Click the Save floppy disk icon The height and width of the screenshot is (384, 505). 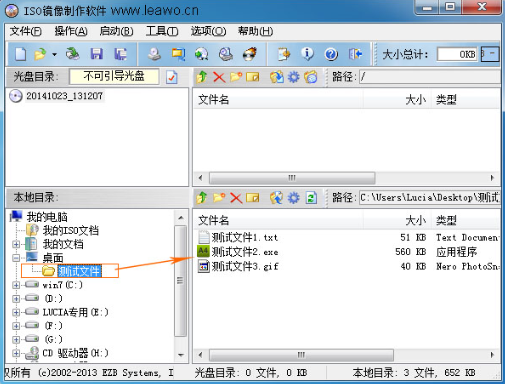[x=97, y=54]
